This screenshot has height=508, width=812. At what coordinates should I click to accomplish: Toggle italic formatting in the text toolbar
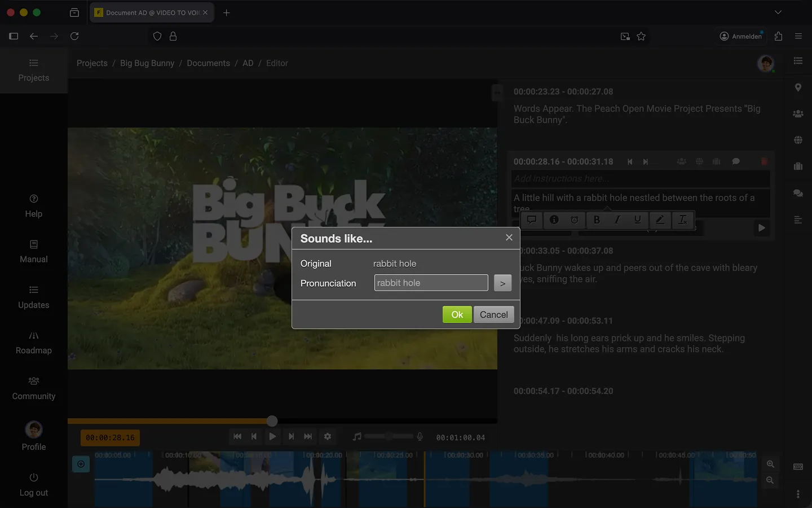[x=617, y=220]
